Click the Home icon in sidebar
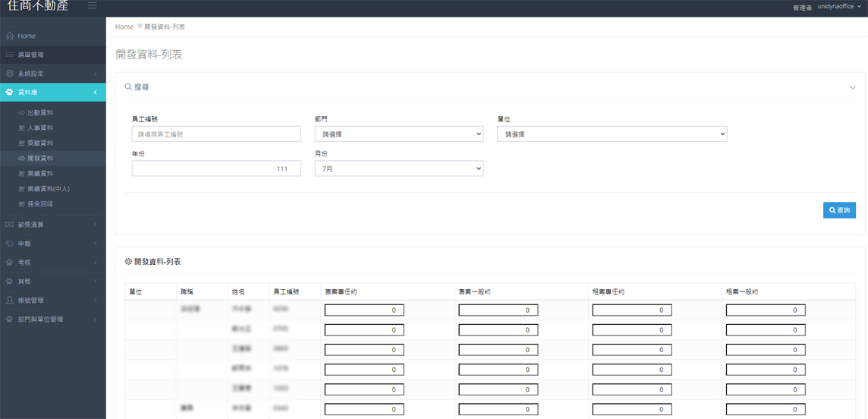 tap(10, 36)
